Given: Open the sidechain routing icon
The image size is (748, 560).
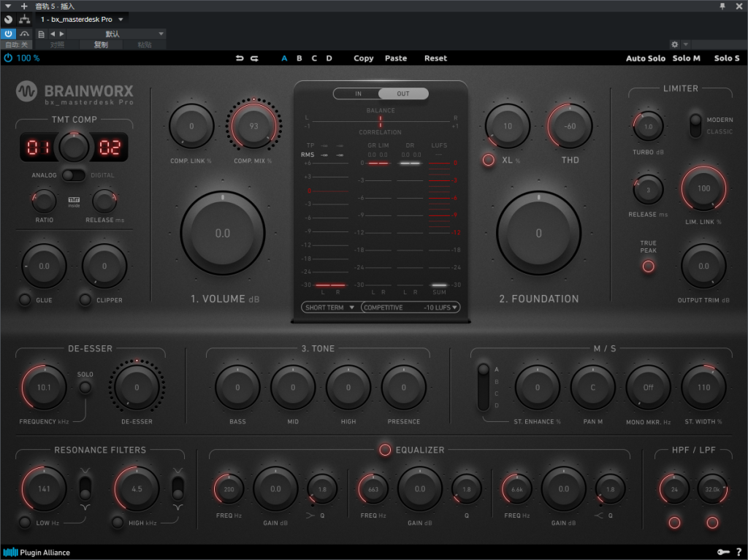Looking at the screenshot, I should click(x=24, y=20).
